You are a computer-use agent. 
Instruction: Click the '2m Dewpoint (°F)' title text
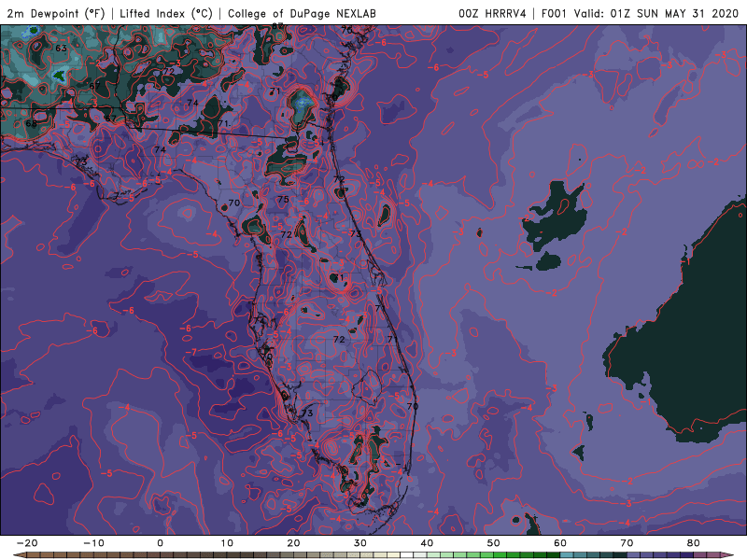pyautogui.click(x=56, y=13)
